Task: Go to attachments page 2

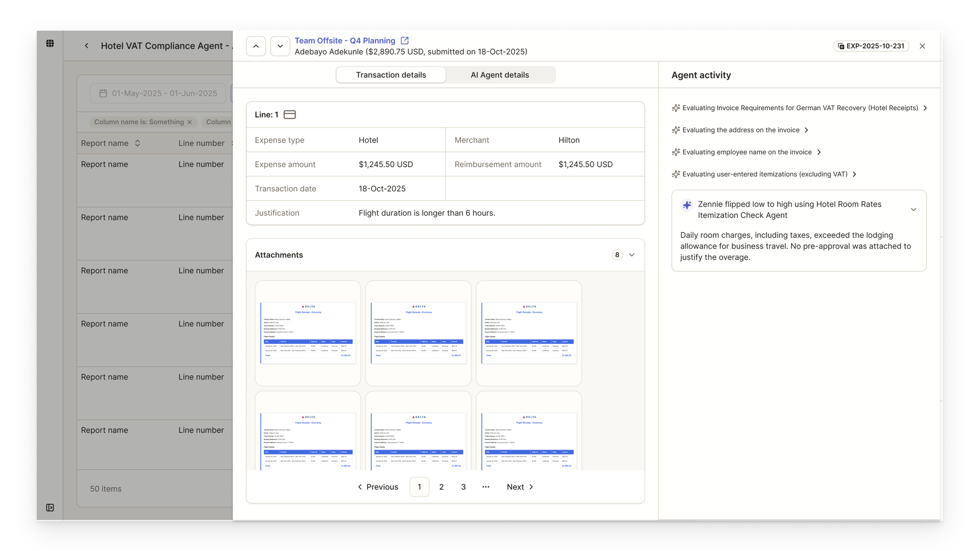Action: coord(441,487)
